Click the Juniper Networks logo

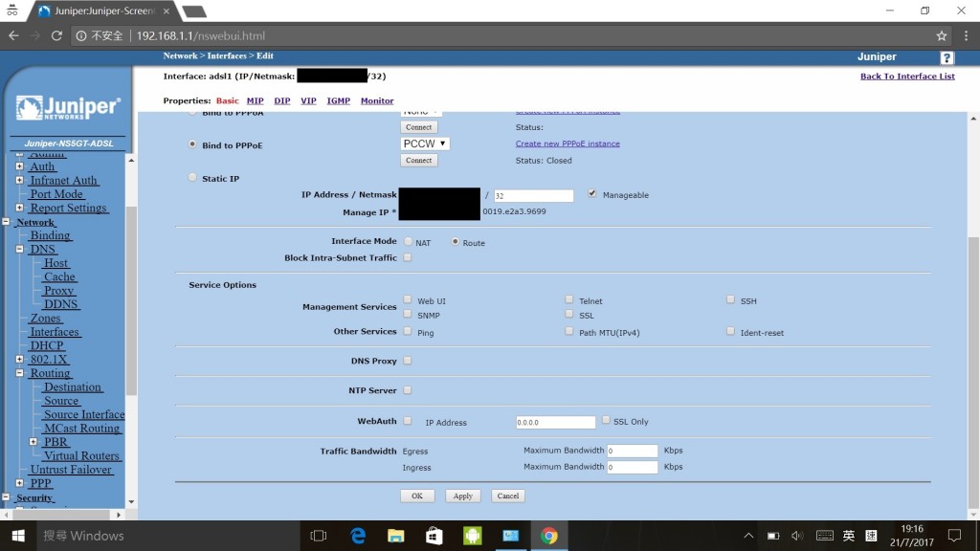68,108
